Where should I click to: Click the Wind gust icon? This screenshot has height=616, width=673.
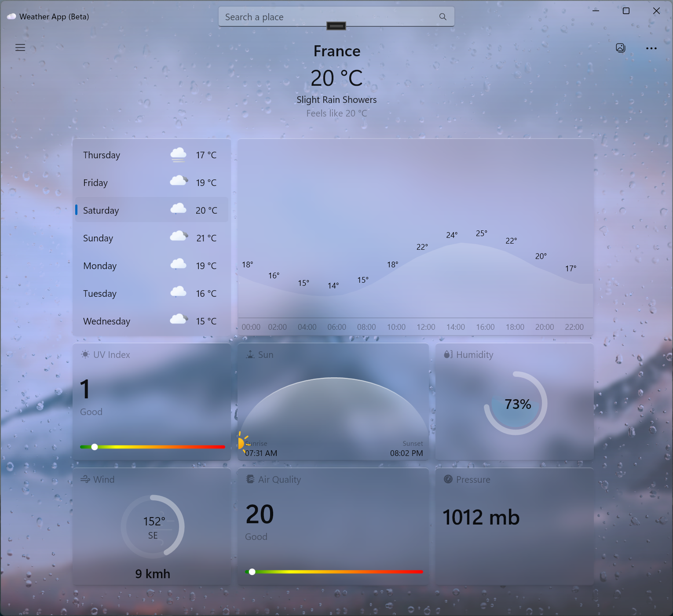click(x=85, y=479)
